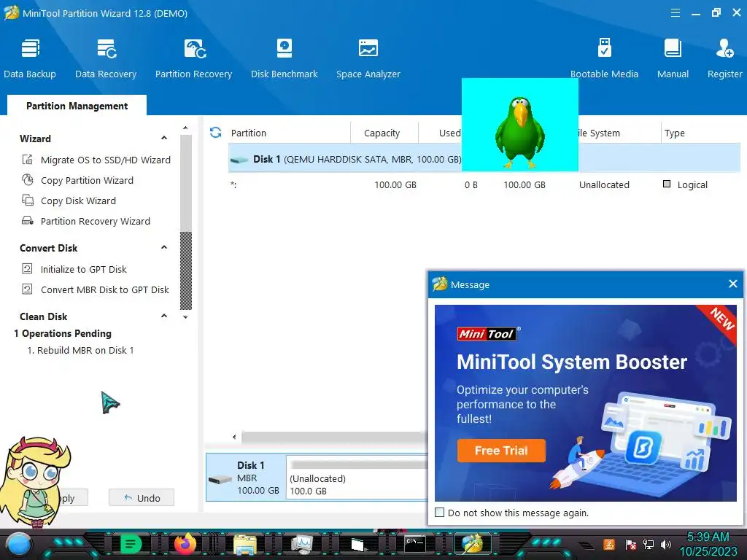This screenshot has height=560, width=747.
Task: Close the Message popup
Action: tap(732, 284)
